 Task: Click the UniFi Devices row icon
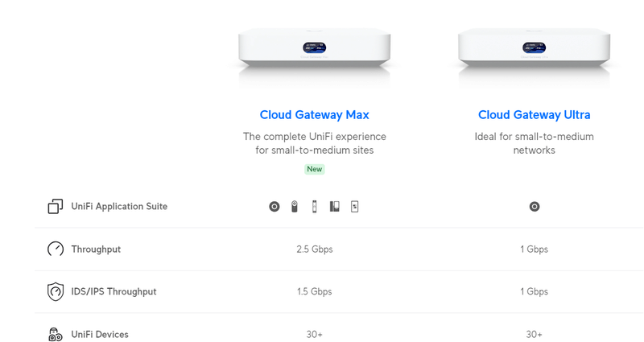point(56,334)
